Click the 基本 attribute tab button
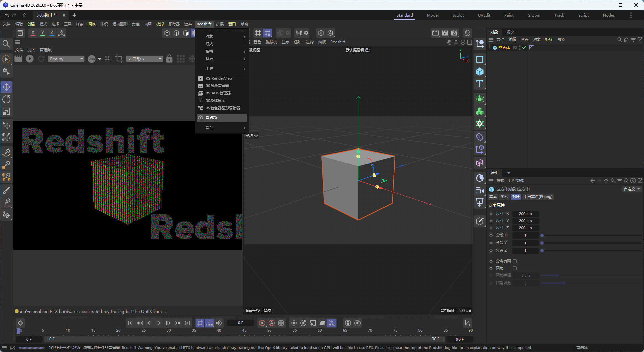644x352 pixels. point(493,197)
